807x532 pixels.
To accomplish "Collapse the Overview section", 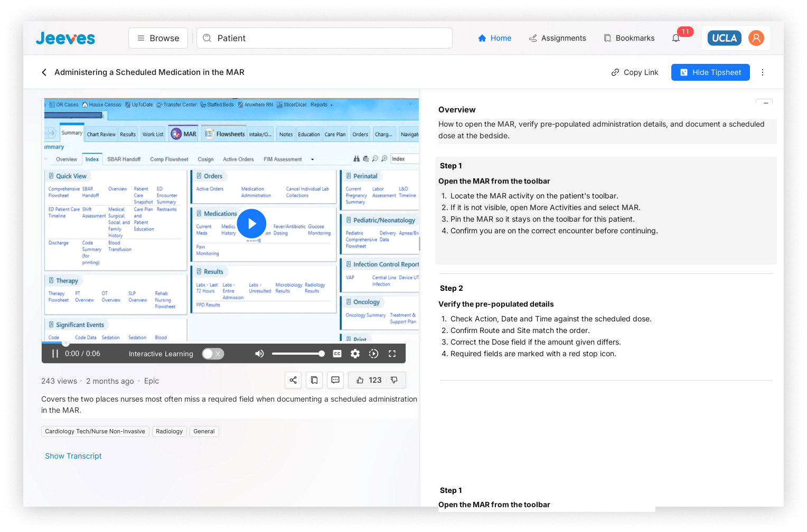I will (x=764, y=102).
